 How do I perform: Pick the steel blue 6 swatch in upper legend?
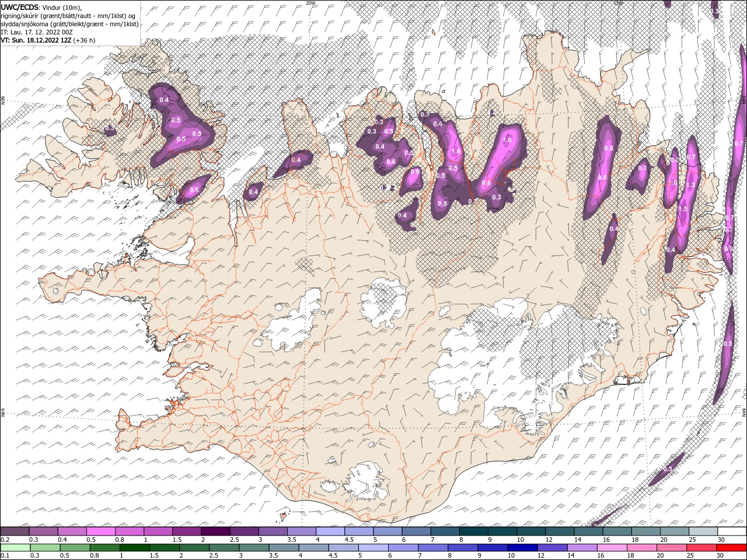[x=416, y=531]
